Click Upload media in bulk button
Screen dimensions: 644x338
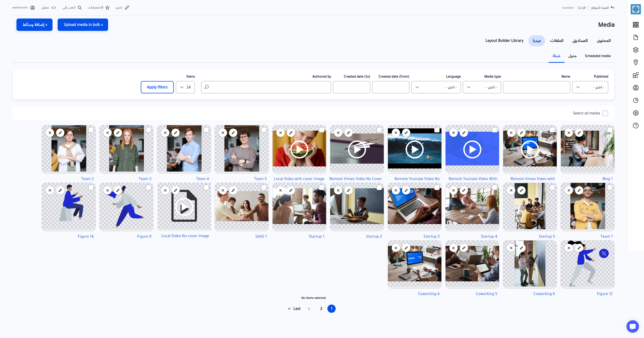tap(83, 25)
